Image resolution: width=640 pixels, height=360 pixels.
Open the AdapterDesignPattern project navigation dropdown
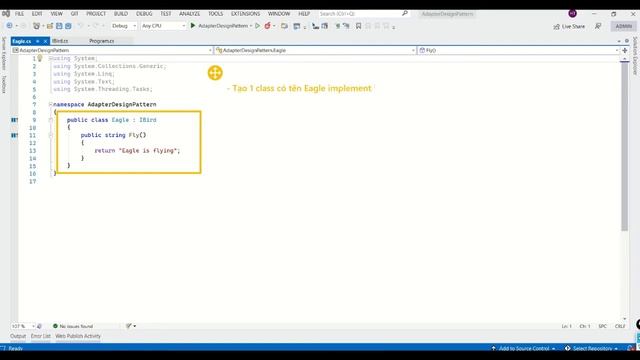pyautogui.click(x=112, y=50)
